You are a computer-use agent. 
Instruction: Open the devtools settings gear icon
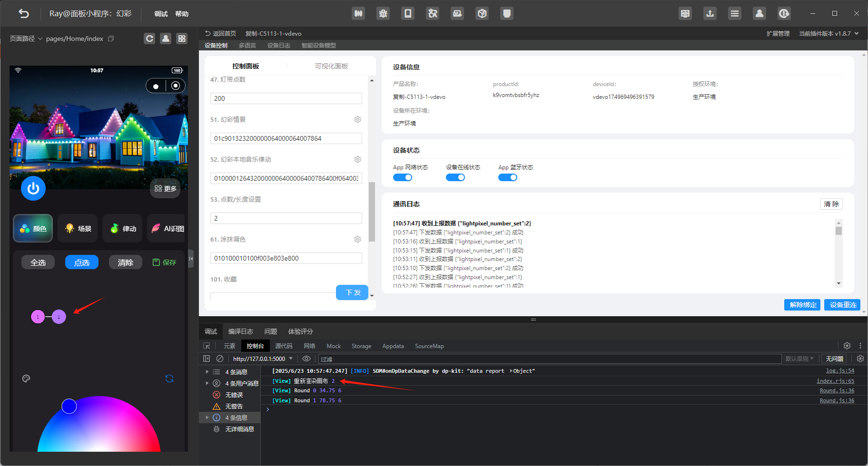pyautogui.click(x=847, y=346)
